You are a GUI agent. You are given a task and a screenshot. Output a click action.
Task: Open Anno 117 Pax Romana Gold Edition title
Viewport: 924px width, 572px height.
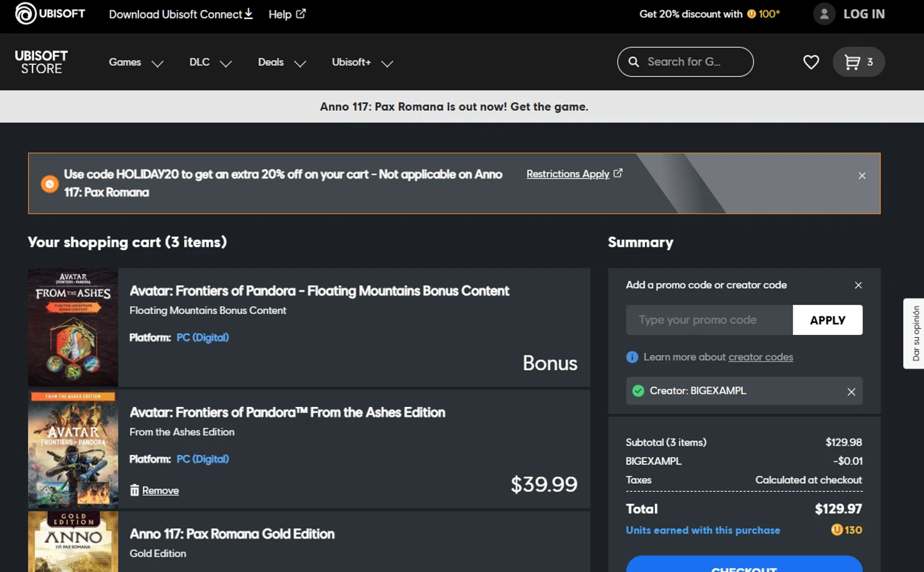point(232,534)
